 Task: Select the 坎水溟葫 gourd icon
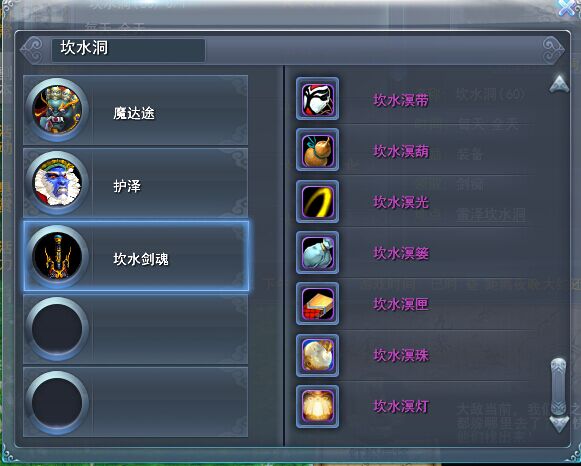[x=318, y=150]
